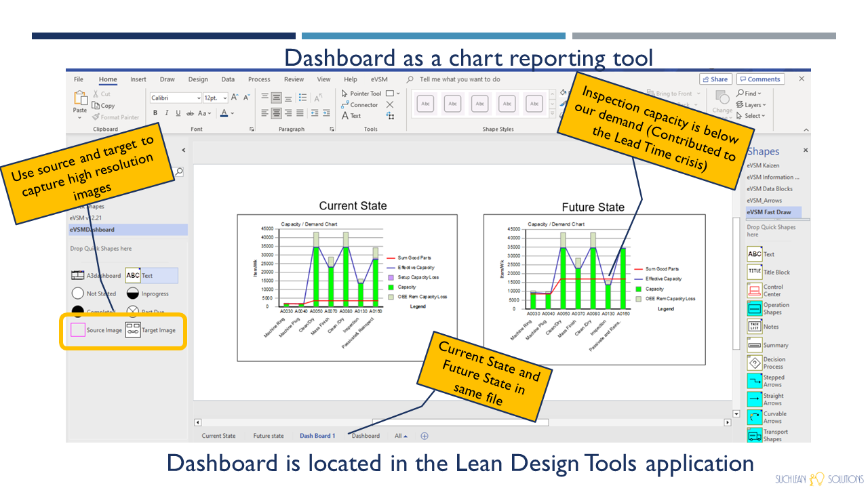The image size is (868, 488).
Task: Click the Copy icon in Clipboard group
Action: 96,106
